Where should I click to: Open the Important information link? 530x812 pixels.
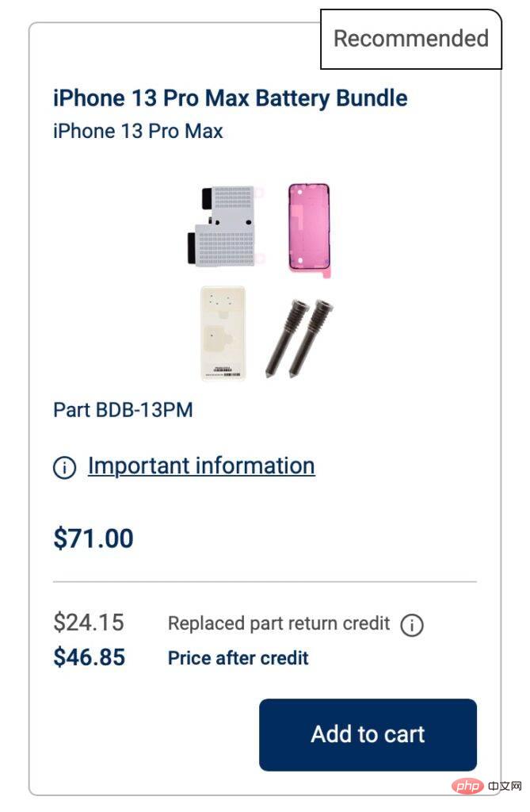(201, 465)
